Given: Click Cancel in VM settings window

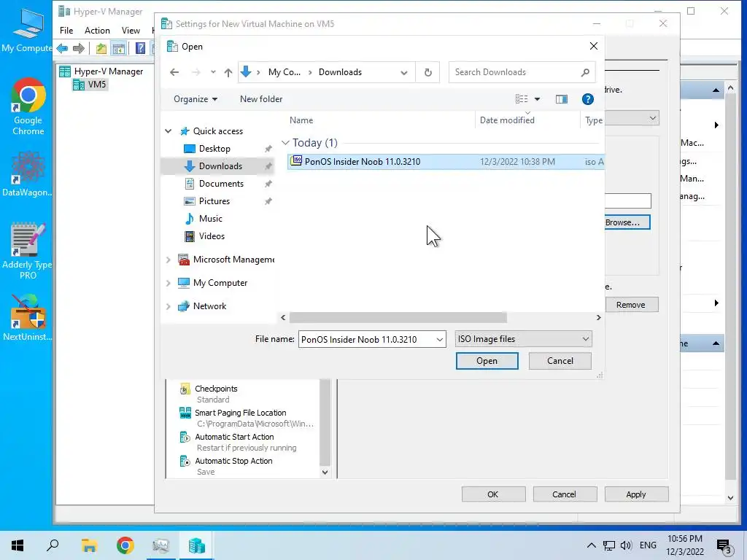Looking at the screenshot, I should [x=564, y=494].
